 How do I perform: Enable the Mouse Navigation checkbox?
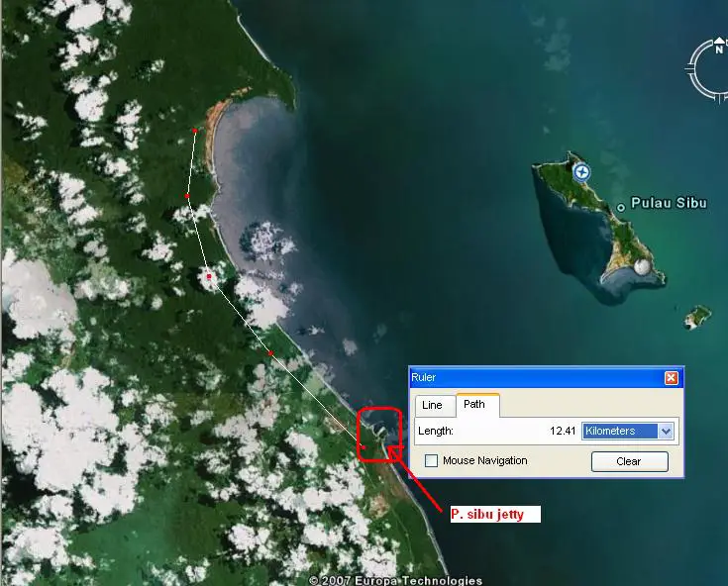[x=431, y=460]
